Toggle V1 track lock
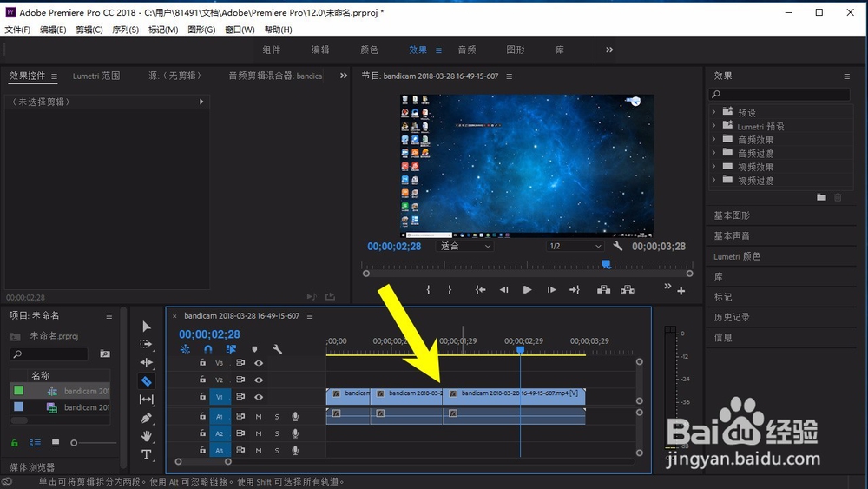This screenshot has height=489, width=868. [x=202, y=397]
